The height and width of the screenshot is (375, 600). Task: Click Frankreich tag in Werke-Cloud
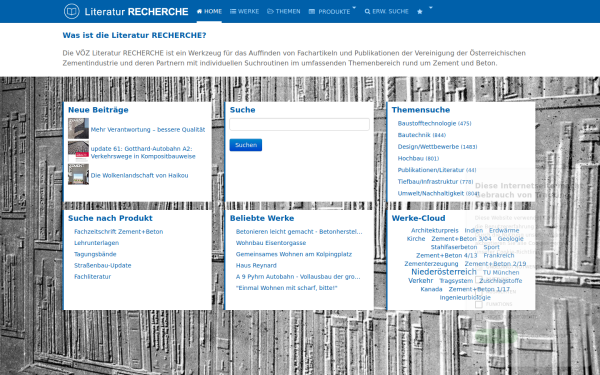(x=499, y=255)
